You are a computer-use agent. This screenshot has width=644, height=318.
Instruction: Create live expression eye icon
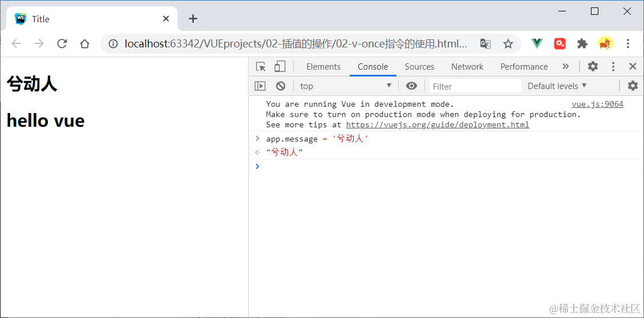coord(411,86)
